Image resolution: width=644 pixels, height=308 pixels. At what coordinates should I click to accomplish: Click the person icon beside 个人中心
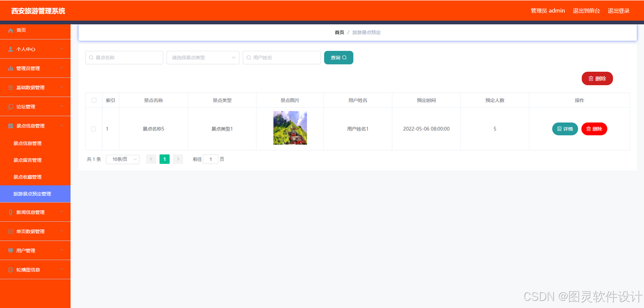[11, 49]
